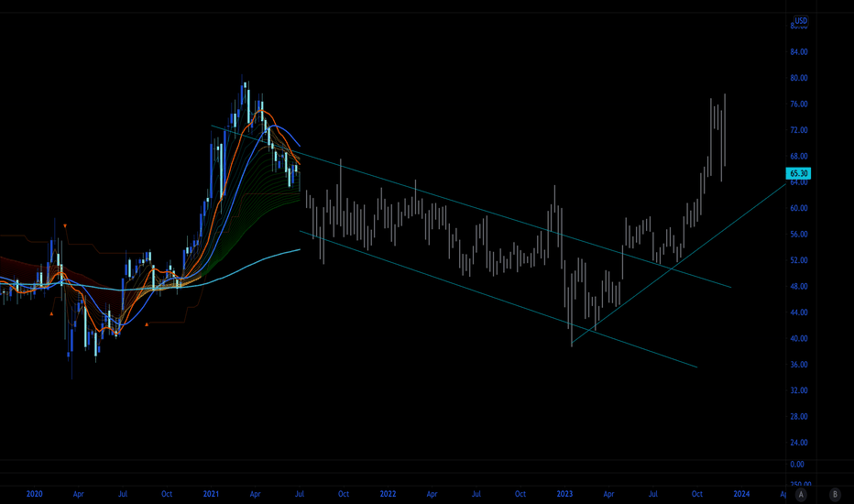Click the 2024 year label on time axis

click(741, 494)
